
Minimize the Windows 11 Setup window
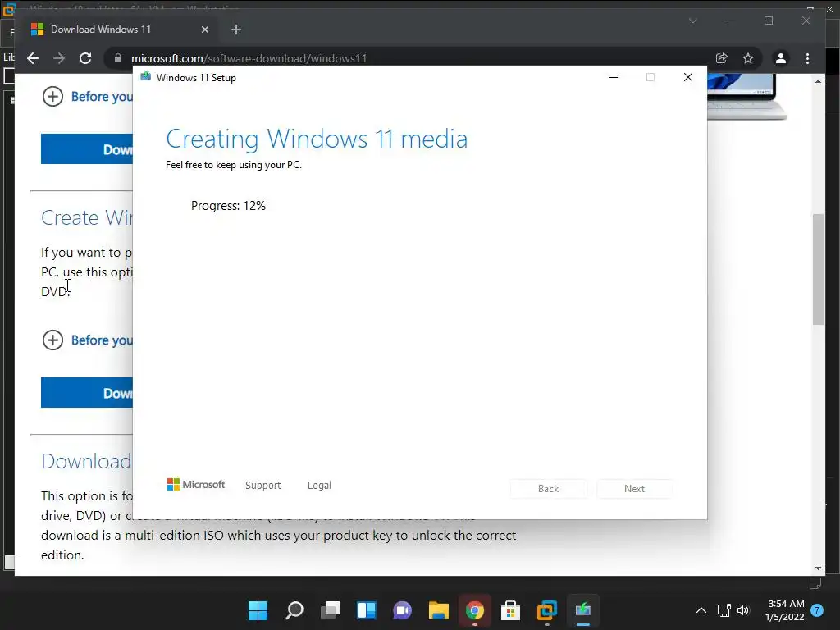(x=614, y=78)
